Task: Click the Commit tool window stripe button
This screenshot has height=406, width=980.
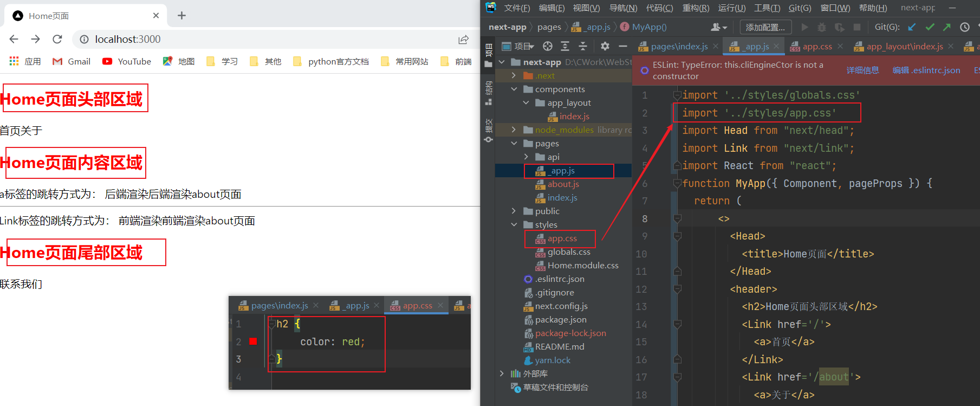Action: coord(488,131)
